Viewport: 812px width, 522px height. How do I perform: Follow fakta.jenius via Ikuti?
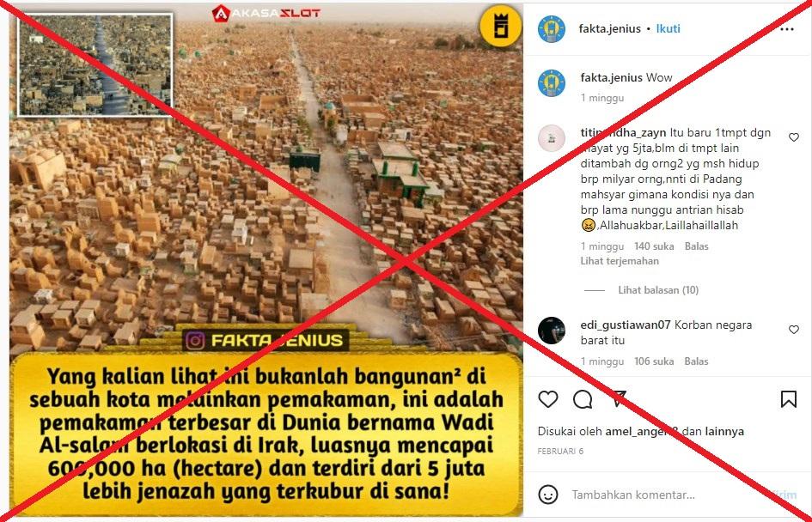(x=668, y=29)
